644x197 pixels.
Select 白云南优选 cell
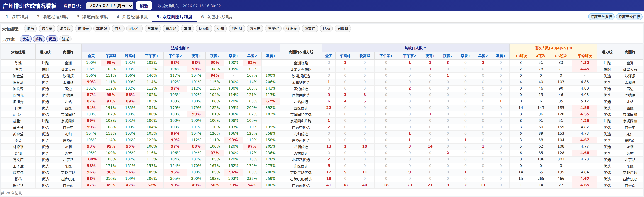(301, 186)
